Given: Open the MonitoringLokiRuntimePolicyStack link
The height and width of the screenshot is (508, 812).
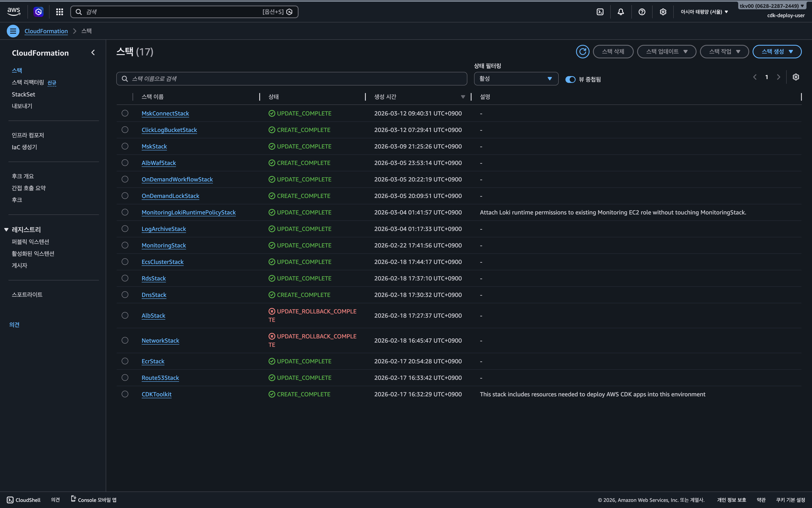Looking at the screenshot, I should point(188,212).
